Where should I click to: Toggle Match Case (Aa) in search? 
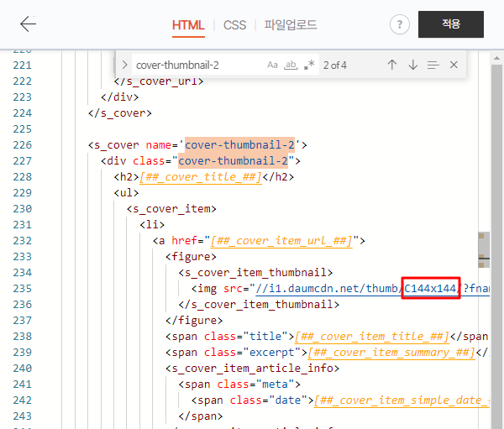[272, 65]
